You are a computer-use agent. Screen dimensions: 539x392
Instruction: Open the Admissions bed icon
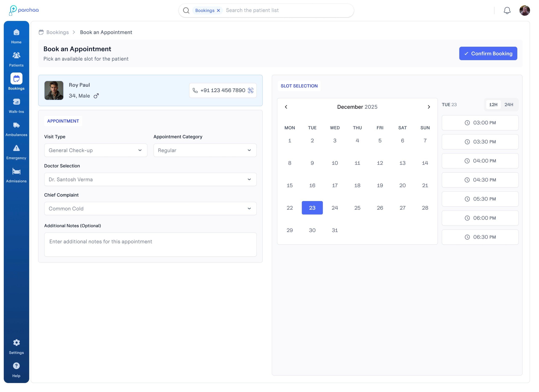pyautogui.click(x=16, y=172)
